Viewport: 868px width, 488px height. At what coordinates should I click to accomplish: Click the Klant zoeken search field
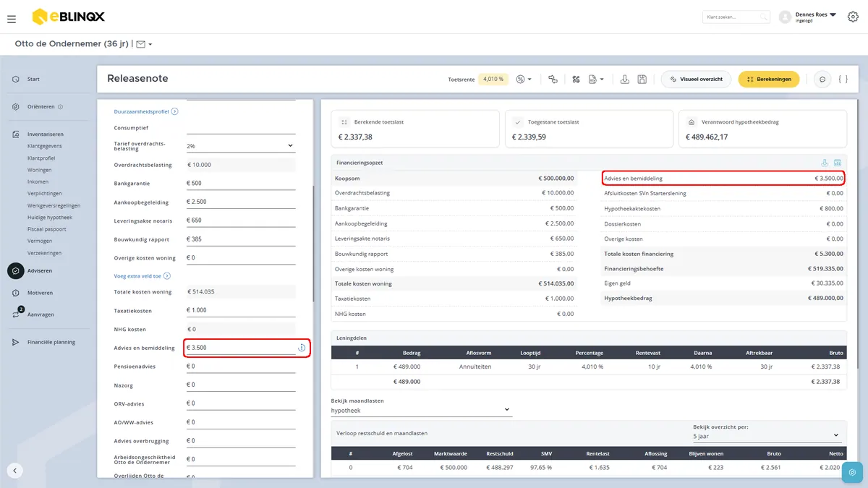click(736, 17)
